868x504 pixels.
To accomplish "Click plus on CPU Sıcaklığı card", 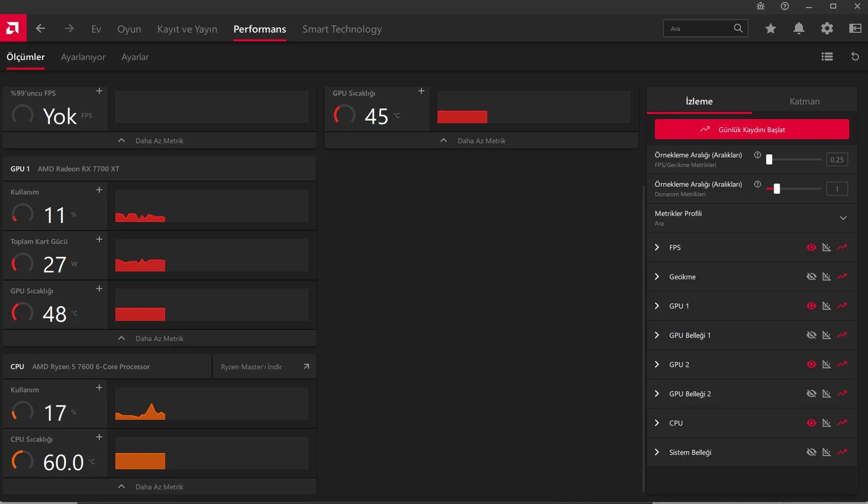I will (99, 437).
